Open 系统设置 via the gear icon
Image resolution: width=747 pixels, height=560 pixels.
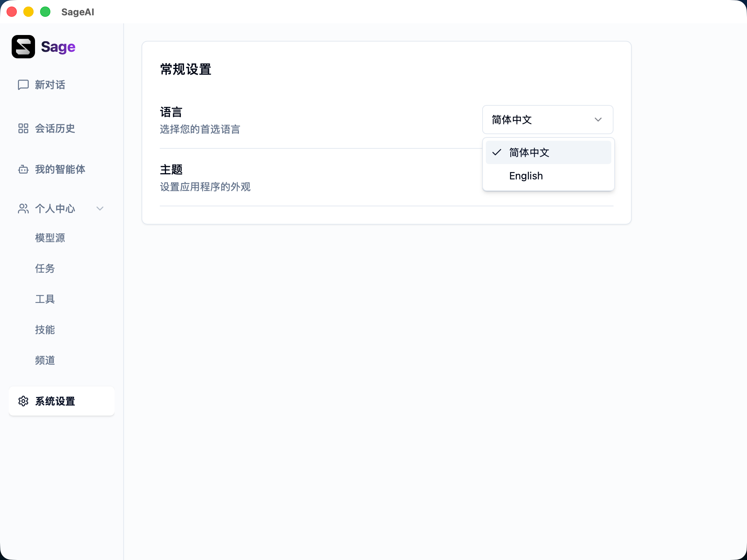pyautogui.click(x=23, y=401)
